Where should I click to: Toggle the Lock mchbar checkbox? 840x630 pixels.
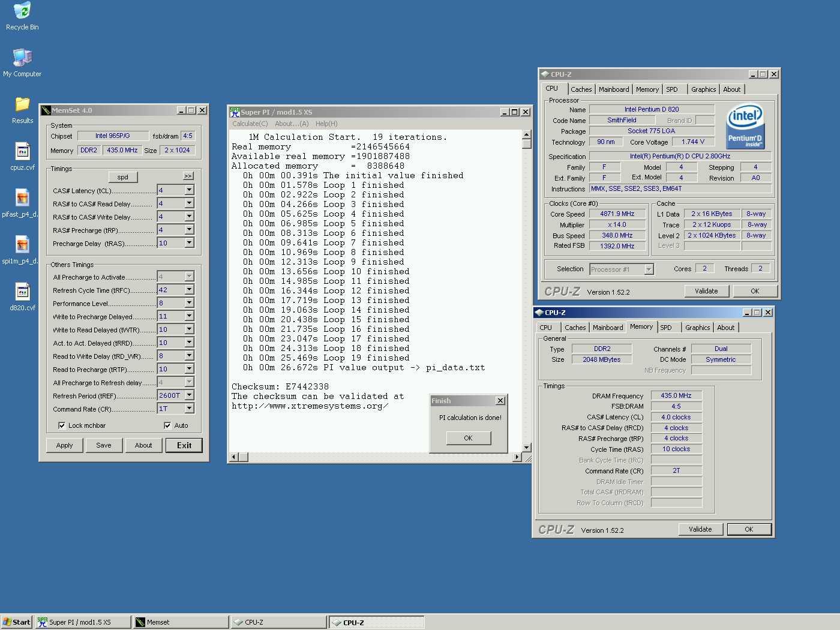click(x=62, y=425)
